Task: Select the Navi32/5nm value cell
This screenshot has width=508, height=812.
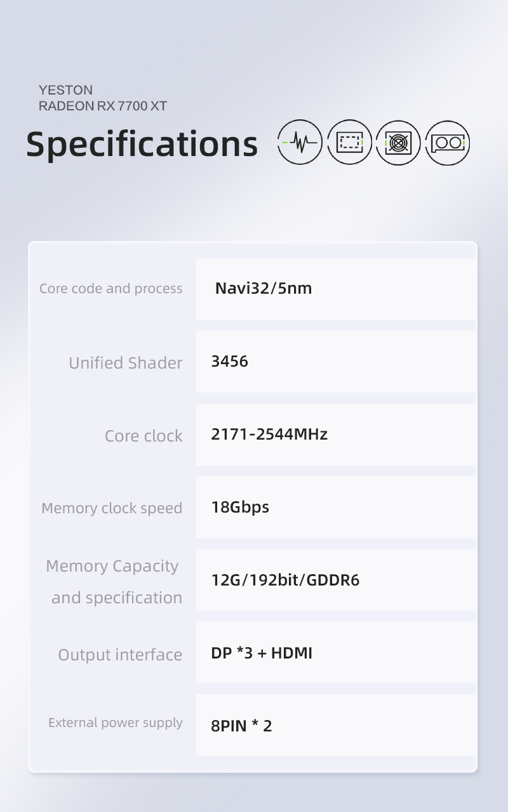Action: [x=264, y=289]
